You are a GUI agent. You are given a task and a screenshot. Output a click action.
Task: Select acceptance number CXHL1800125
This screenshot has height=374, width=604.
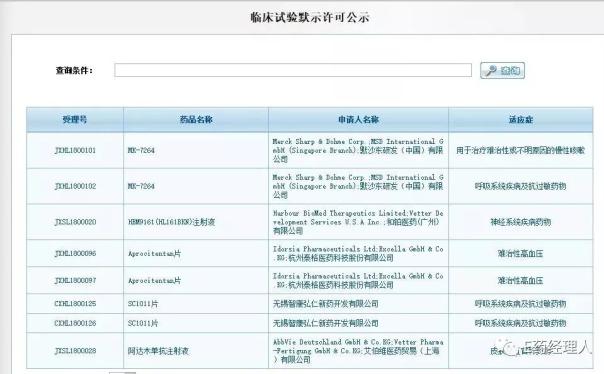pos(75,304)
